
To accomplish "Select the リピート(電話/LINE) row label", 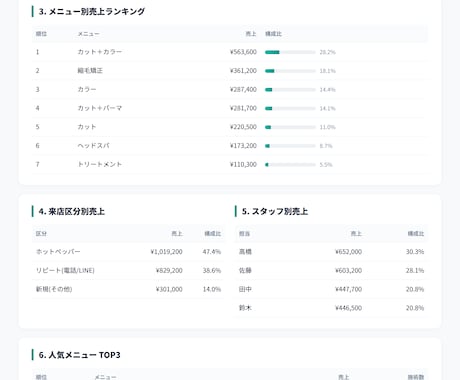I will point(65,270).
